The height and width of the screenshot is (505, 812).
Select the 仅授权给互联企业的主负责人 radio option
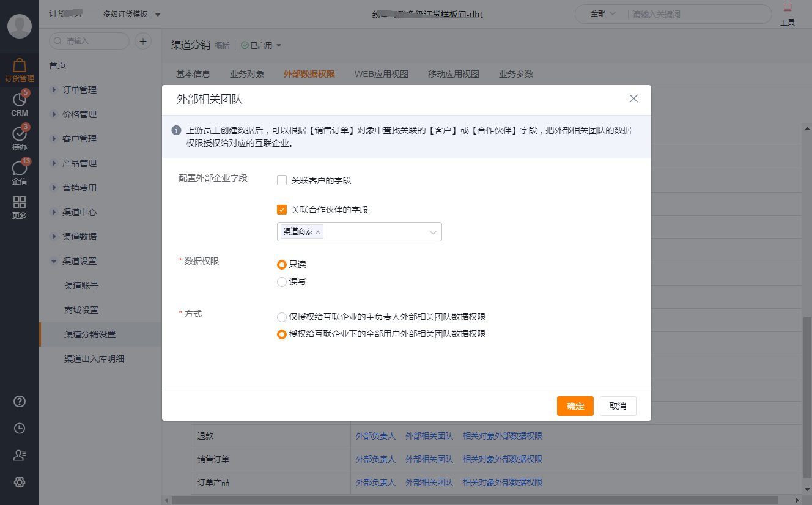click(x=282, y=317)
